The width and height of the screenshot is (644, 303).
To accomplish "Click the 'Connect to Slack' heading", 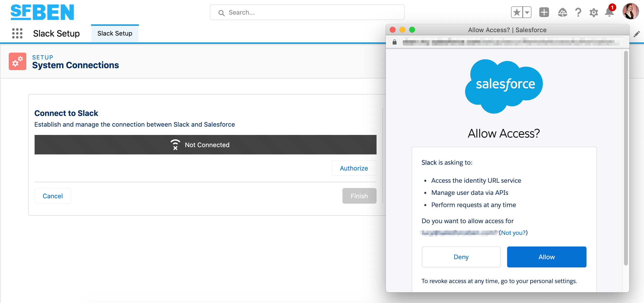I will (66, 113).
